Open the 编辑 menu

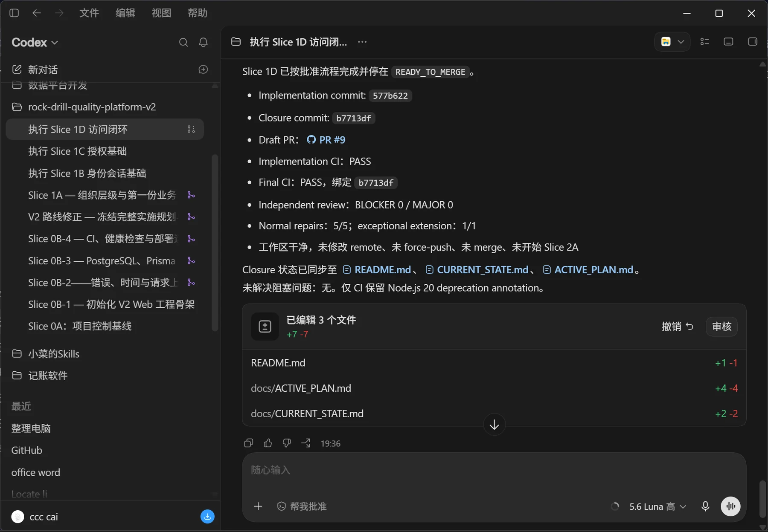coord(125,13)
